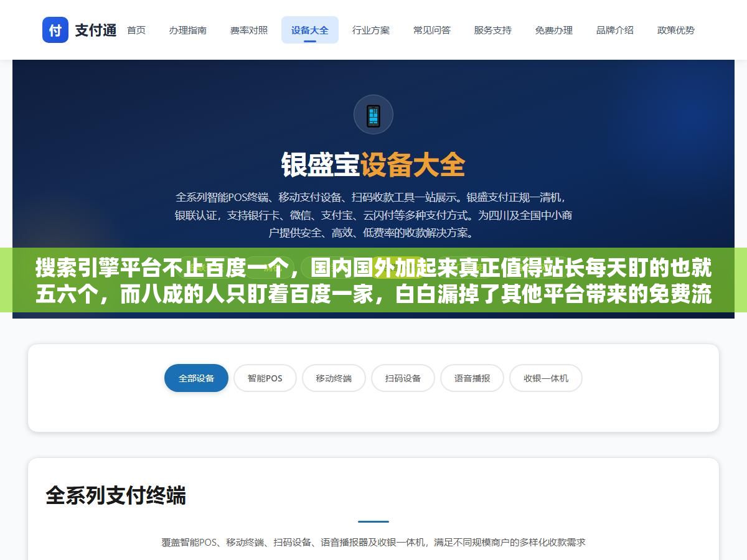
Task: Navigate to 常见问答
Action: 432,30
